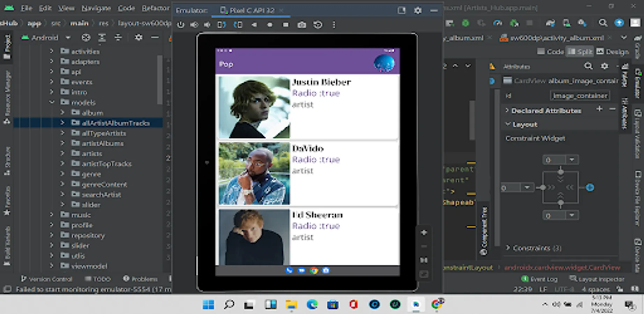Rotate emulator left using the rotate icon

click(x=222, y=25)
